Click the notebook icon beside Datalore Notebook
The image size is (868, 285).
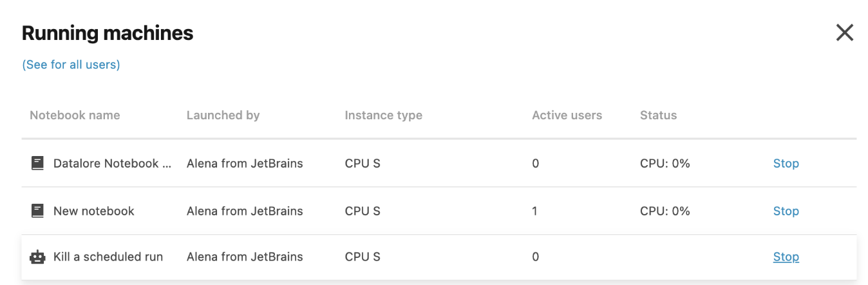[38, 164]
